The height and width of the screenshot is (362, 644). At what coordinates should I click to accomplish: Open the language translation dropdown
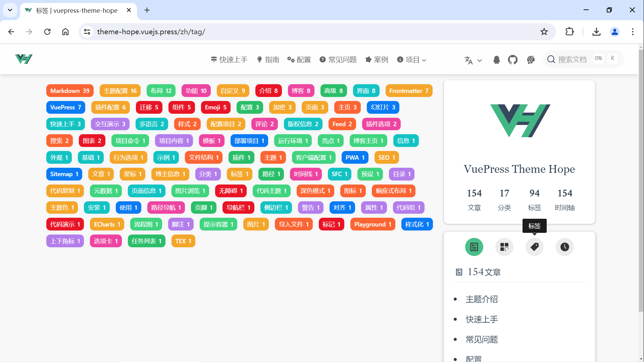pos(473,60)
